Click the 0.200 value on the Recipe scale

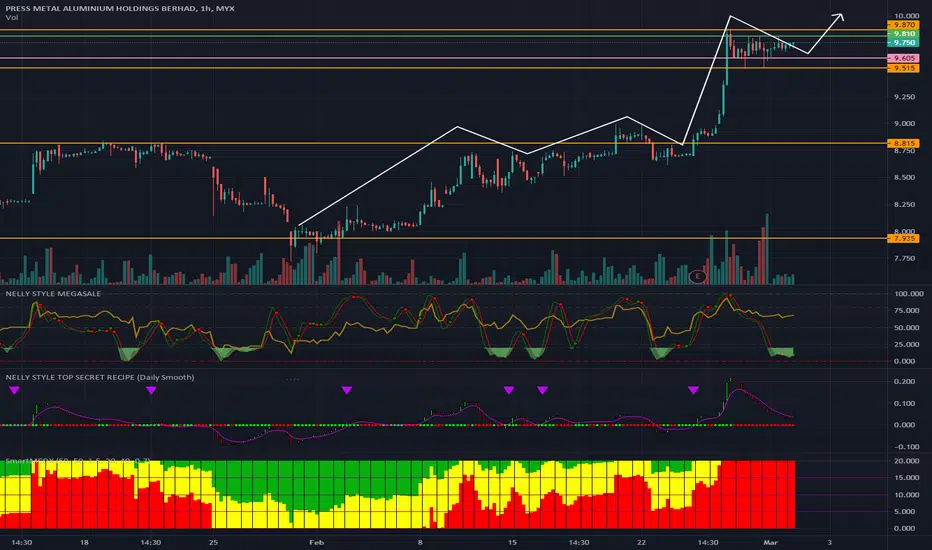905,382
